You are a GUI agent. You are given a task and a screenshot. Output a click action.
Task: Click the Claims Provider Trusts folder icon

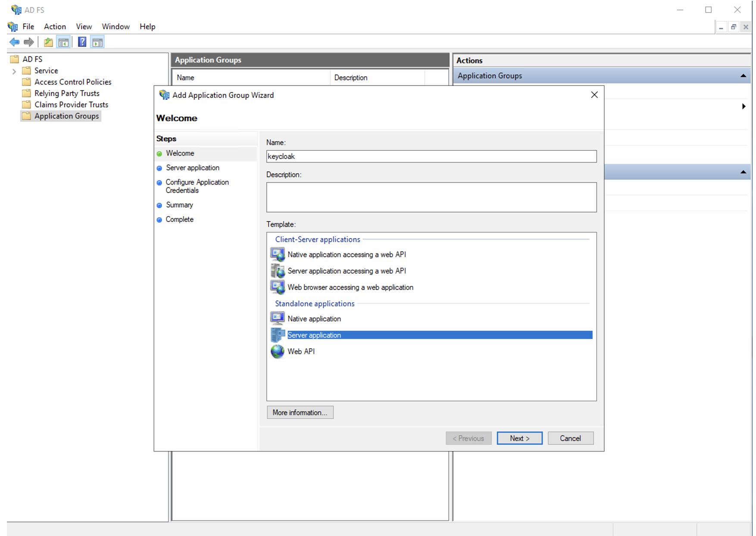coord(27,105)
